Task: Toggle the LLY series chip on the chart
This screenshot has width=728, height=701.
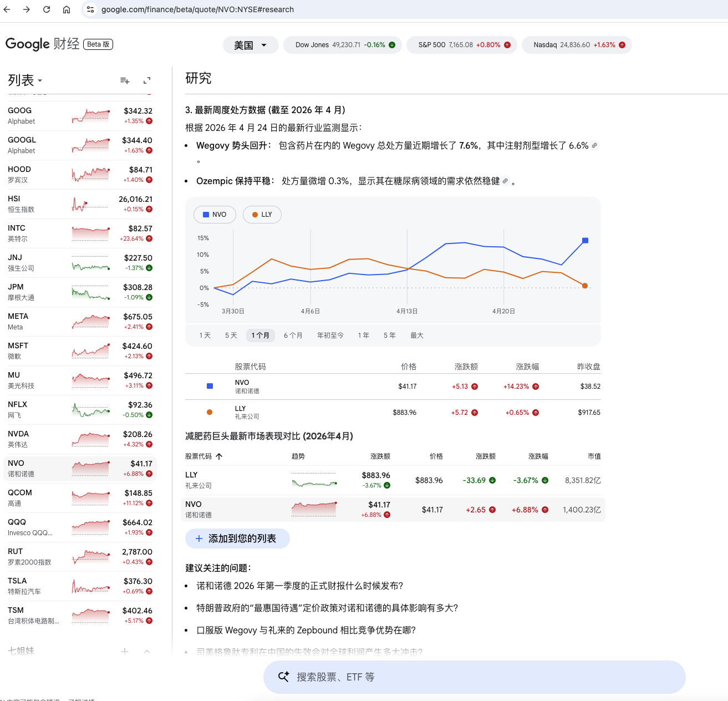Action: [262, 215]
